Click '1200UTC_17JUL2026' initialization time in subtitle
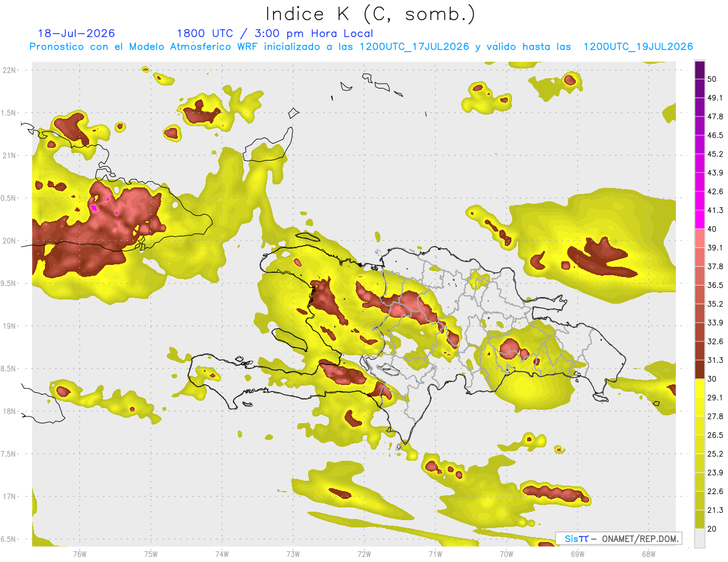The height and width of the screenshot is (562, 728). pyautogui.click(x=414, y=47)
